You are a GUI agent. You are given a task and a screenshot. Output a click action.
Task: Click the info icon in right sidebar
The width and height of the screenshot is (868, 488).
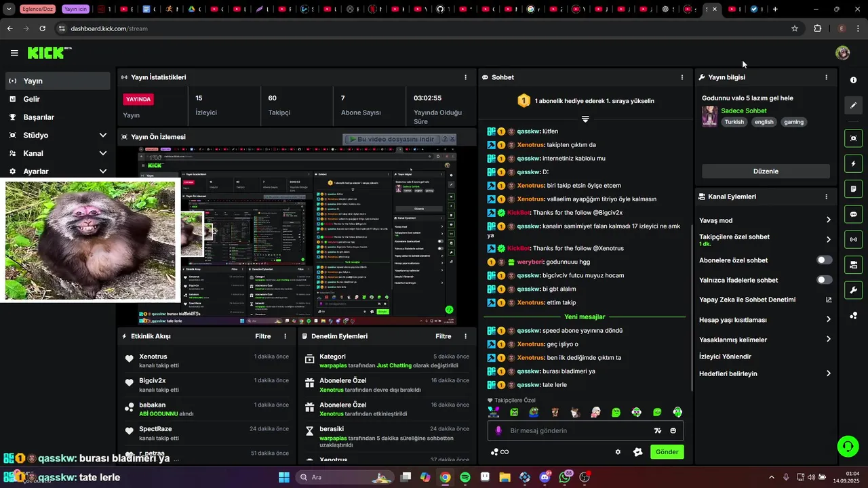853,80
